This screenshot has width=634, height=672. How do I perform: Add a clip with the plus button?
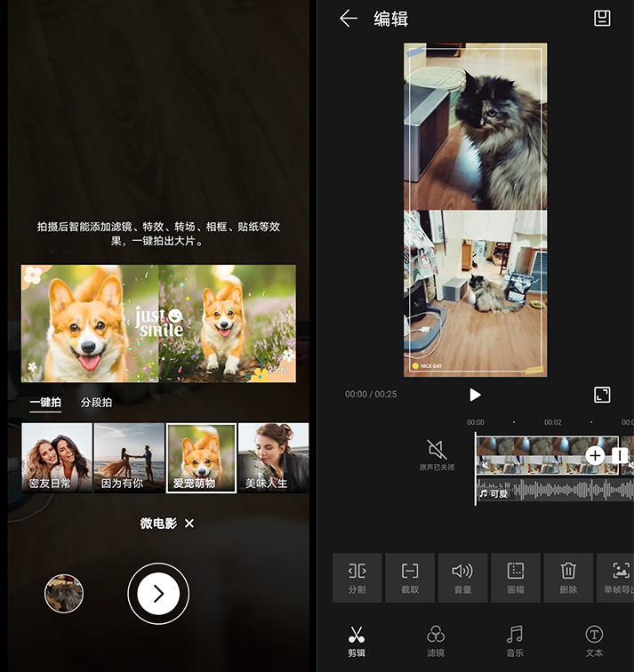(595, 456)
